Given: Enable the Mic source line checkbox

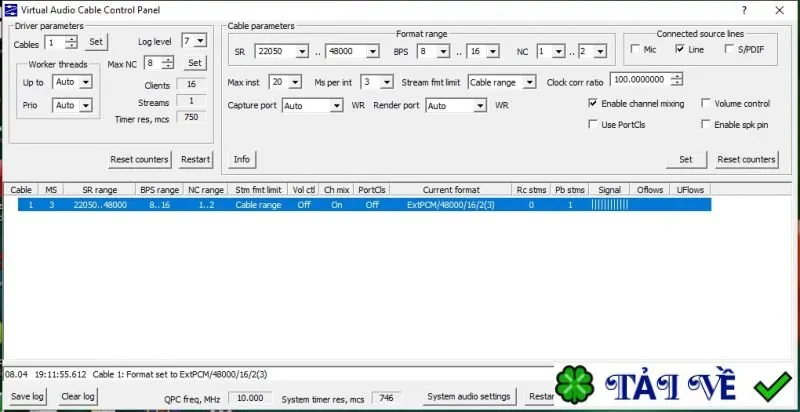Looking at the screenshot, I should tap(635, 49).
